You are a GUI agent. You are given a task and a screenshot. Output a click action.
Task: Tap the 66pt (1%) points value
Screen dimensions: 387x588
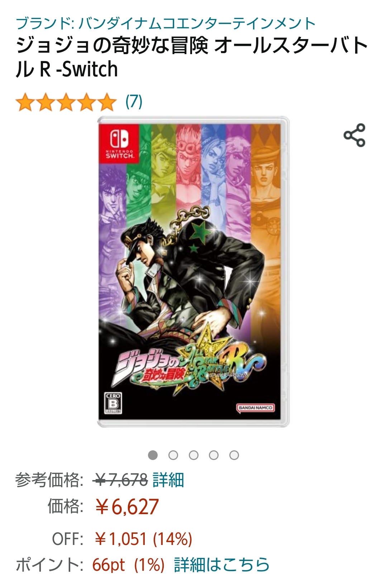(128, 565)
